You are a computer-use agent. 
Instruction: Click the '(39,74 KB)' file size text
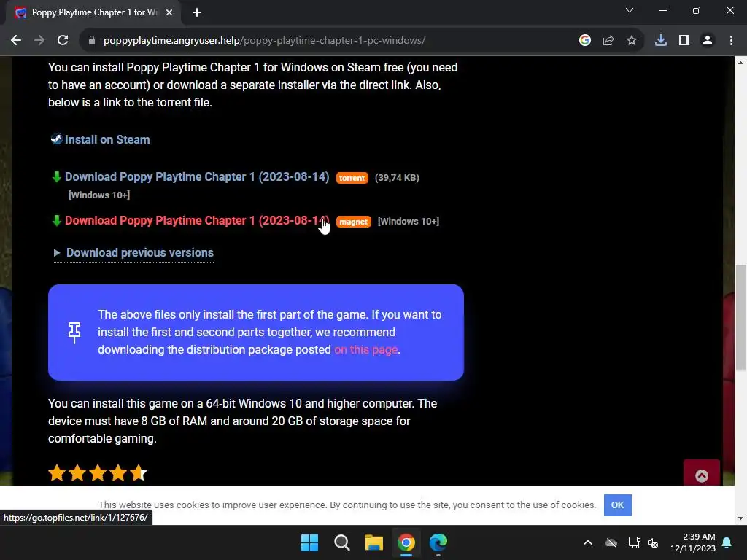click(x=397, y=178)
